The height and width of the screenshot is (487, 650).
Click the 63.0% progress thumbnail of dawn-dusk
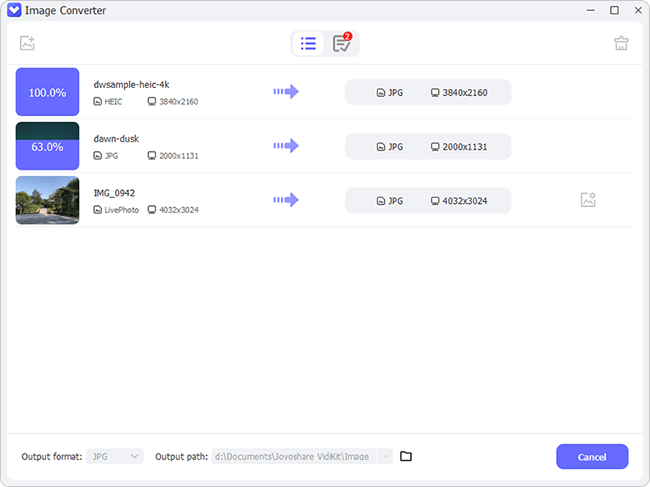coord(47,146)
